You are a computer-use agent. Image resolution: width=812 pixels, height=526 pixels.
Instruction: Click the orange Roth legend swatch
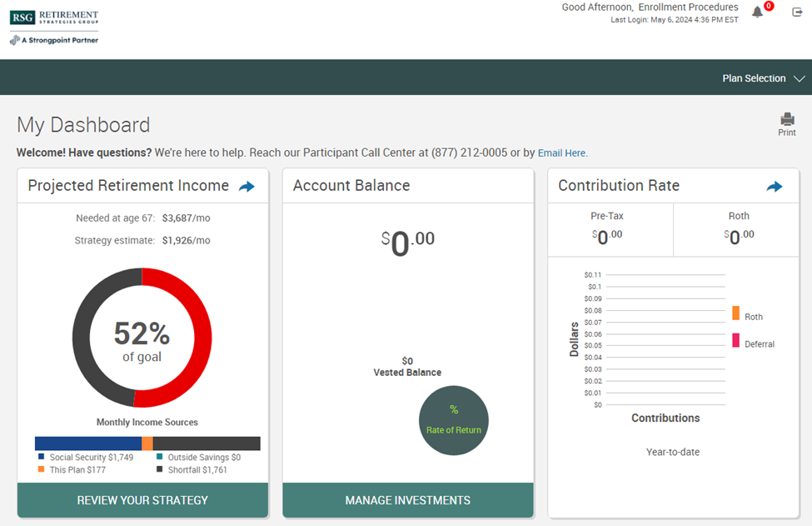coord(735,313)
